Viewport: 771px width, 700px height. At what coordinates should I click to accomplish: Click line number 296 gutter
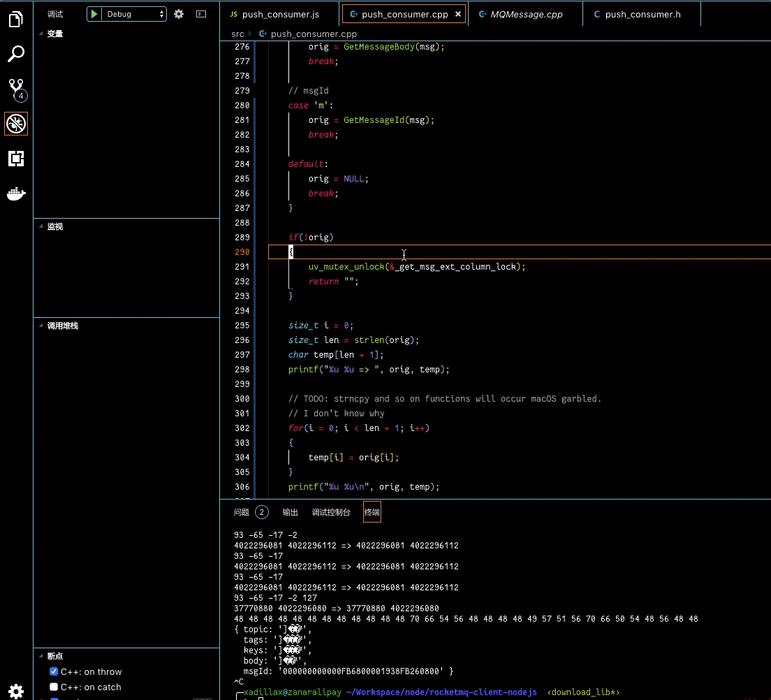point(242,340)
